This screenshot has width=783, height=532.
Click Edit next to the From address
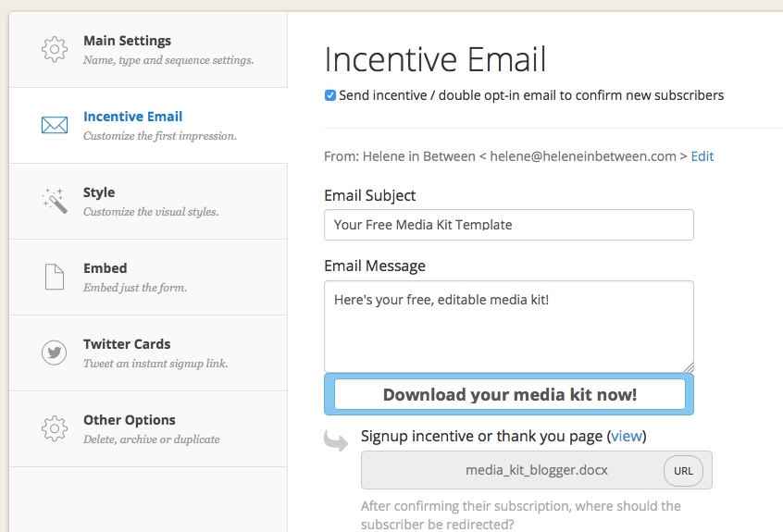point(702,156)
